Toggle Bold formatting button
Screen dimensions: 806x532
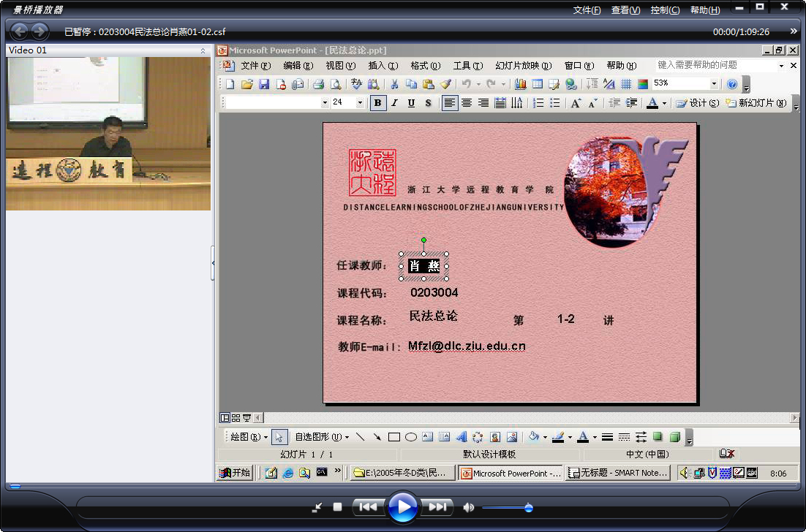tap(378, 103)
